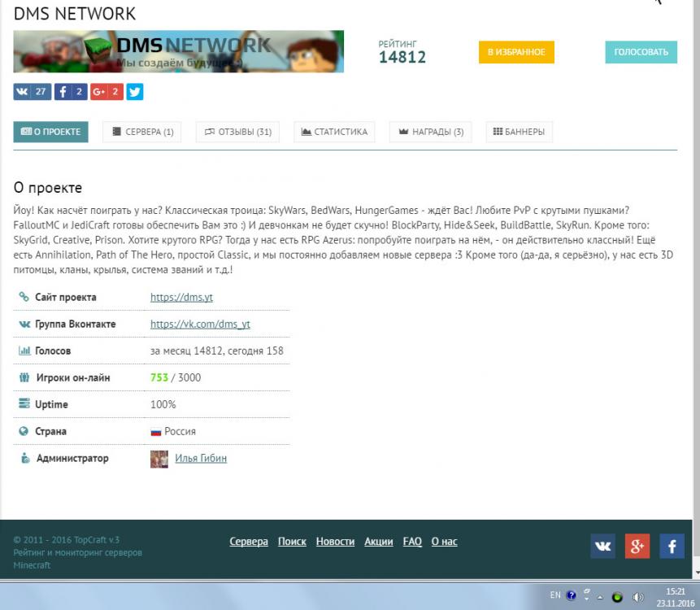This screenshot has width=700, height=610.
Task: Open the footer Facebook icon
Action: point(672,546)
